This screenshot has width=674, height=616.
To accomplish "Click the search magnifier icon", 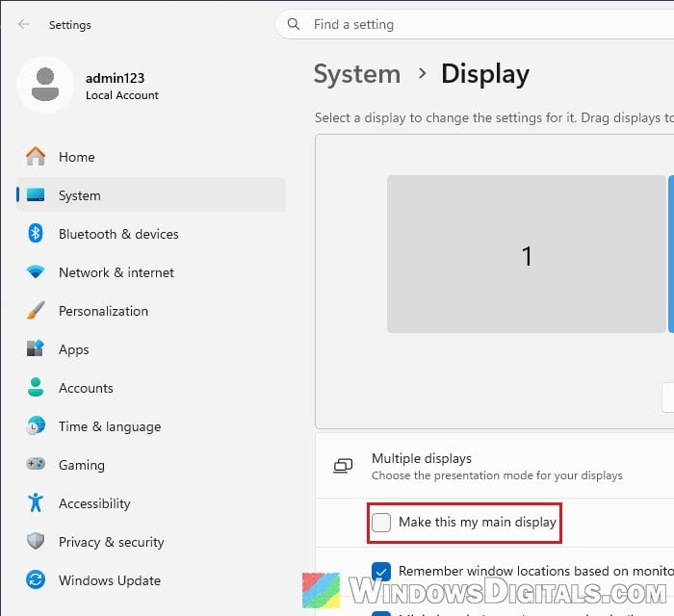I will click(x=294, y=24).
